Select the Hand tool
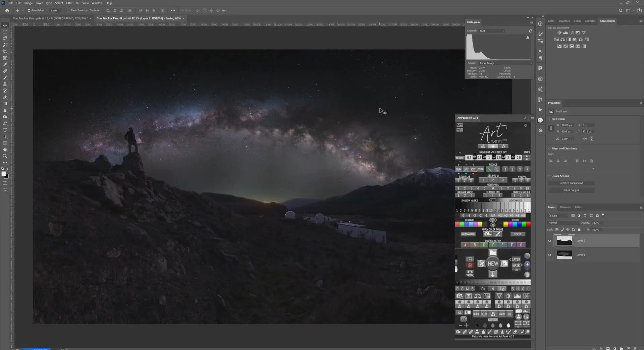 5,150
